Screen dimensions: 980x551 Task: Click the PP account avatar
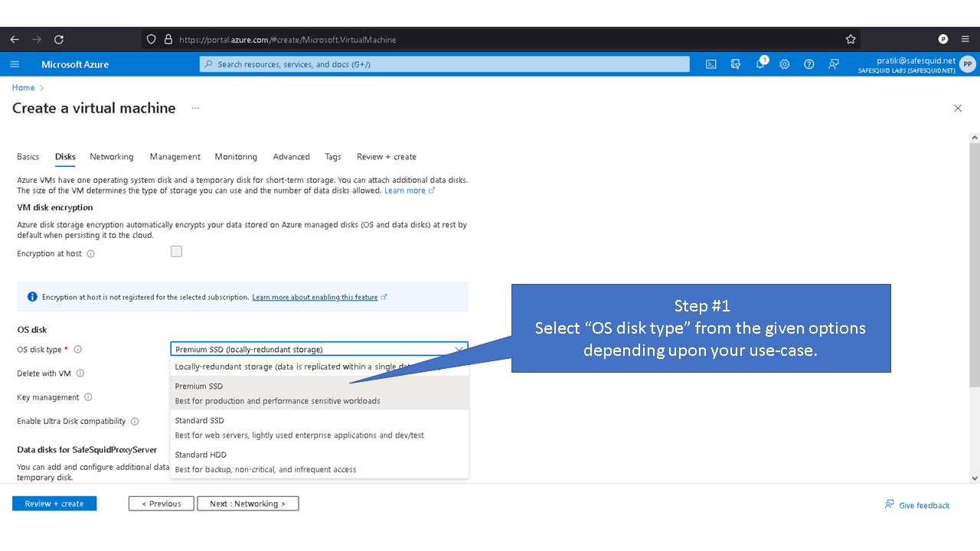(968, 64)
